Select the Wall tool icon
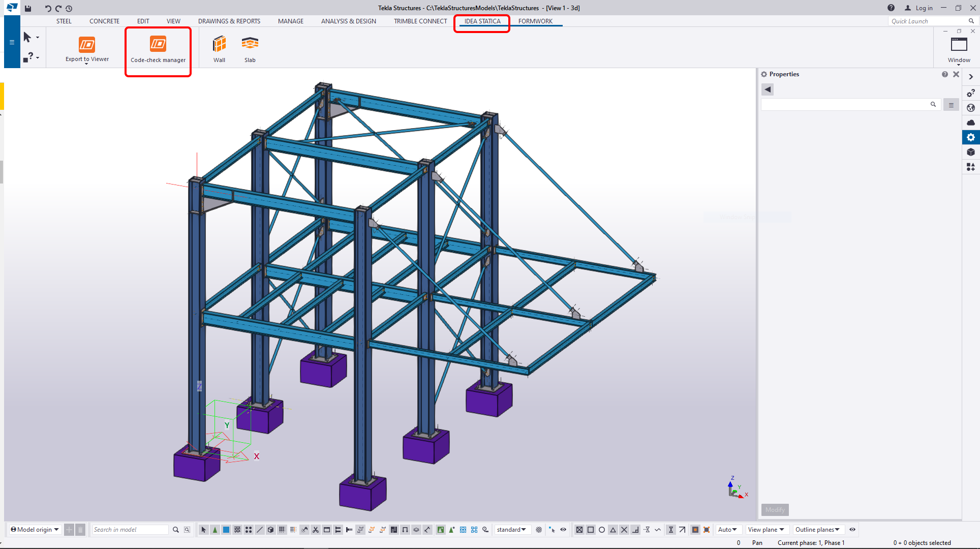The height and width of the screenshot is (549, 980). tap(219, 45)
